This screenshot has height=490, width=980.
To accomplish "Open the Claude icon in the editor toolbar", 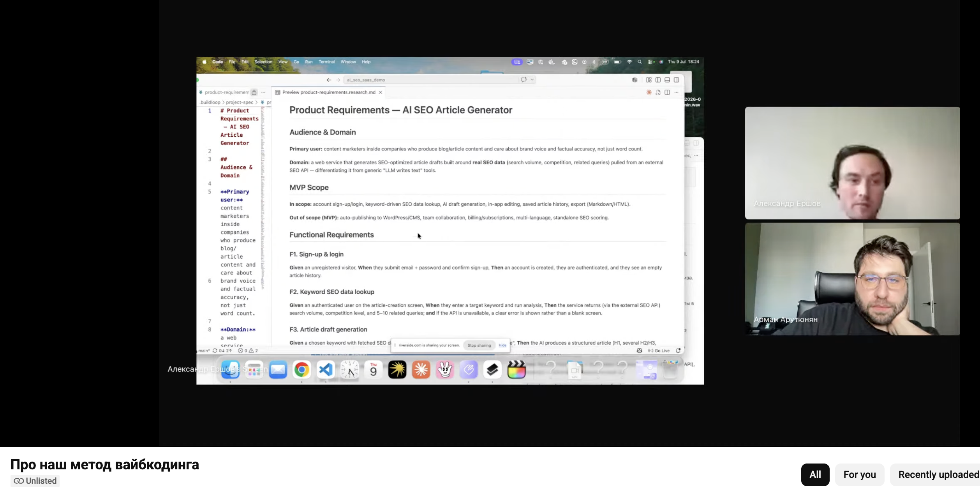I will tap(649, 92).
